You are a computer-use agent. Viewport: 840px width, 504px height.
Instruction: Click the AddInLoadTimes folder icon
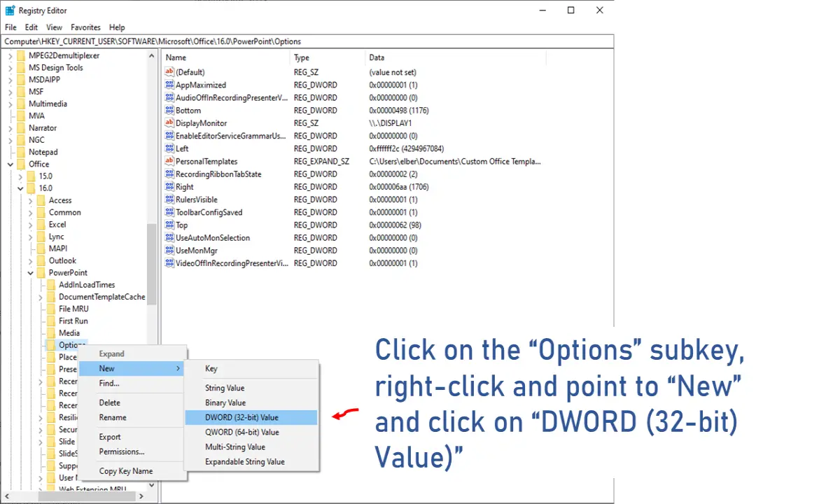pos(51,285)
